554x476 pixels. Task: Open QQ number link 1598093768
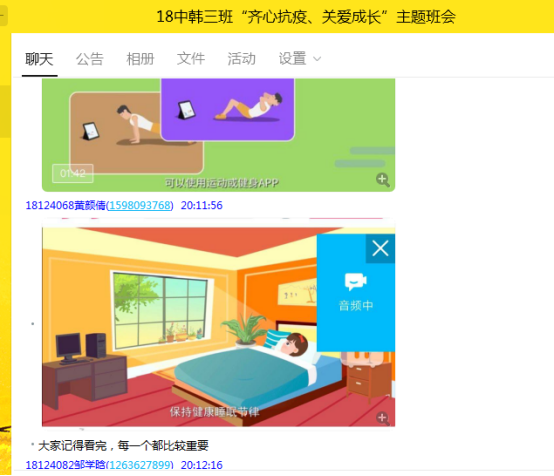140,205
